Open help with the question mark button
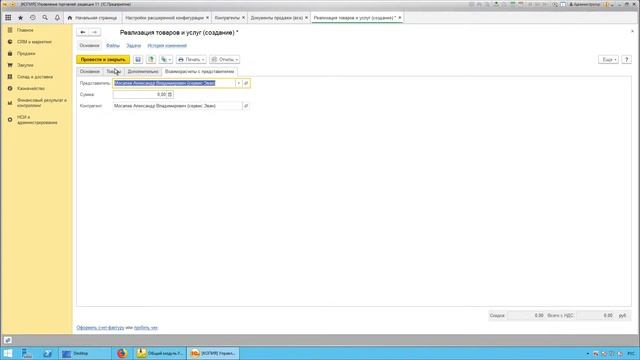 click(x=627, y=60)
